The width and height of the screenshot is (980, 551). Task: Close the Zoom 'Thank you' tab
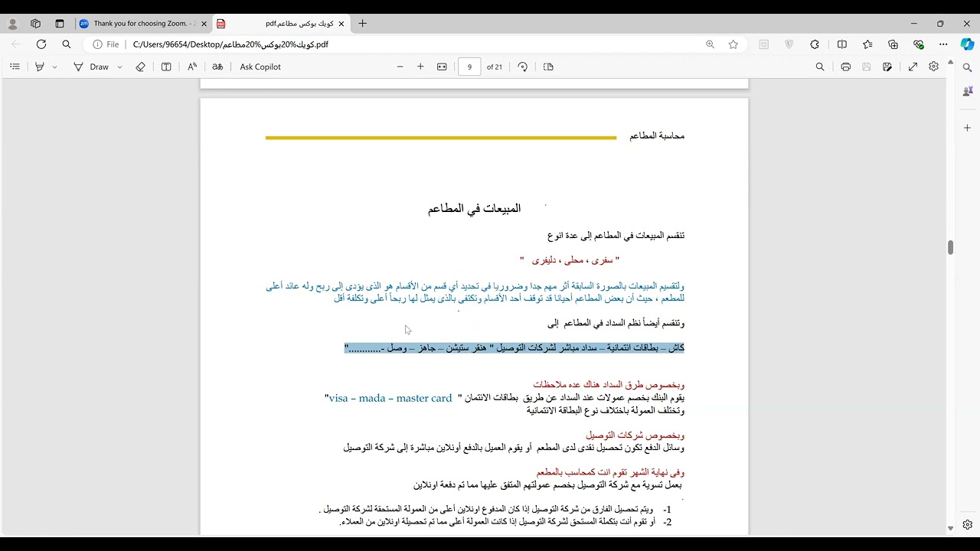pyautogui.click(x=203, y=24)
